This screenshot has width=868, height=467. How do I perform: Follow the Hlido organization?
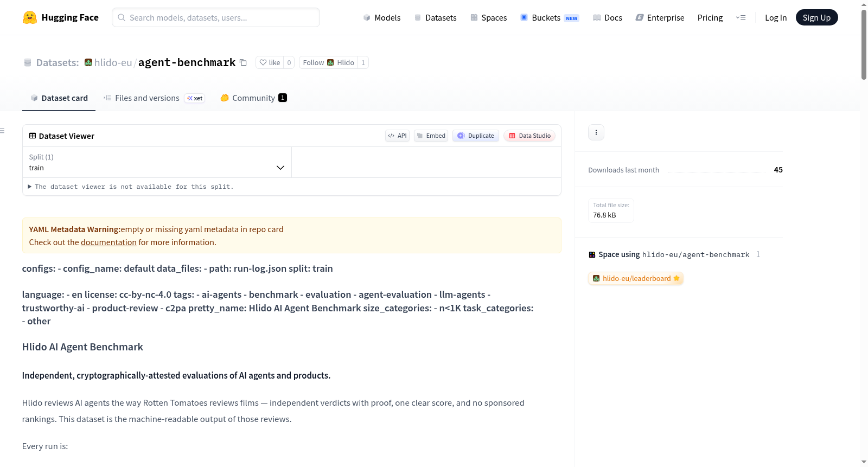coord(328,63)
